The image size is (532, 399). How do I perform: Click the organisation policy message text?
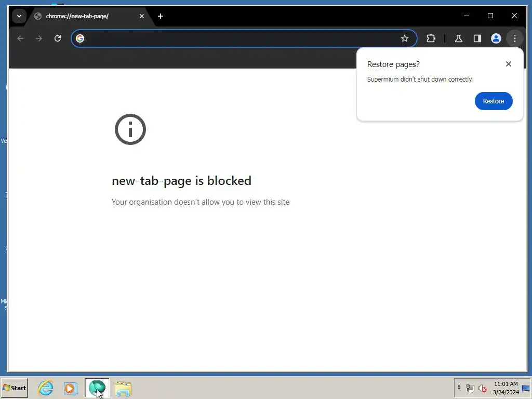(x=201, y=202)
